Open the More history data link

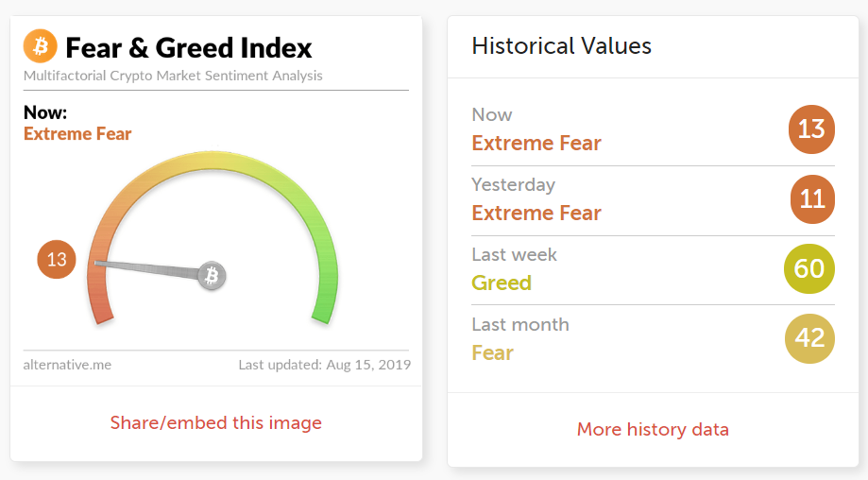[653, 430]
